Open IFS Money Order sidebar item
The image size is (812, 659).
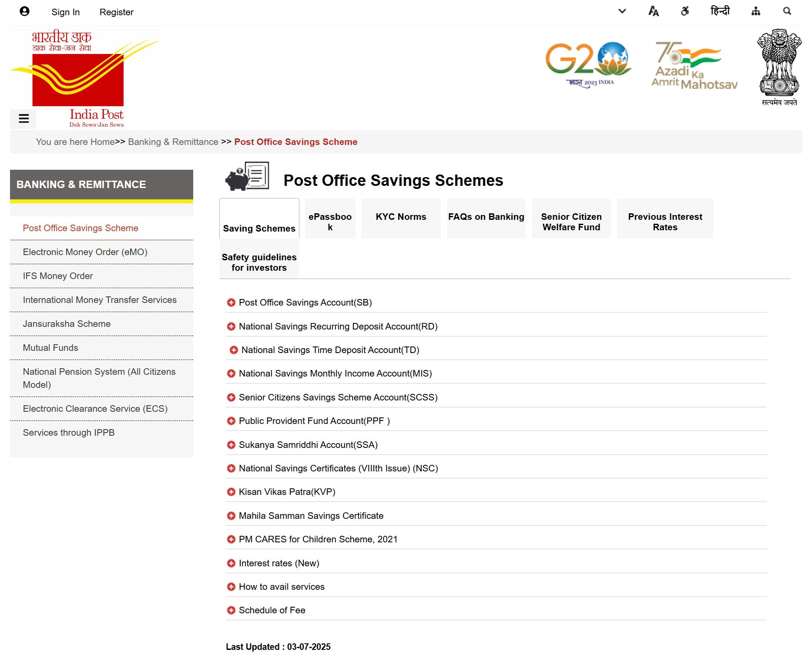click(101, 276)
